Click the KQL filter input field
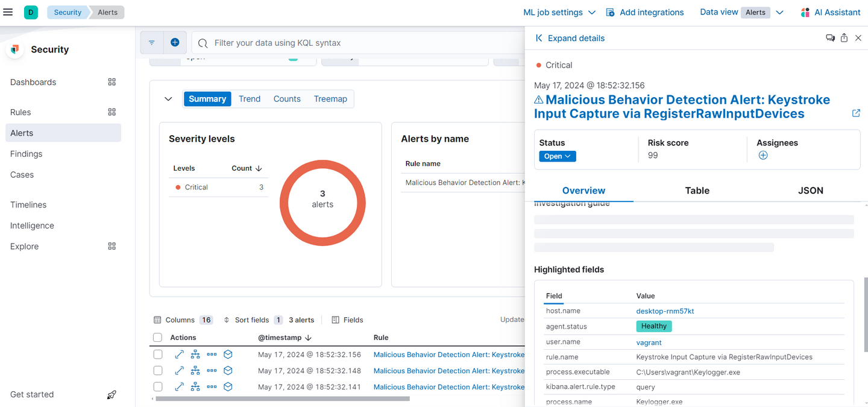868x407 pixels. coord(362,43)
